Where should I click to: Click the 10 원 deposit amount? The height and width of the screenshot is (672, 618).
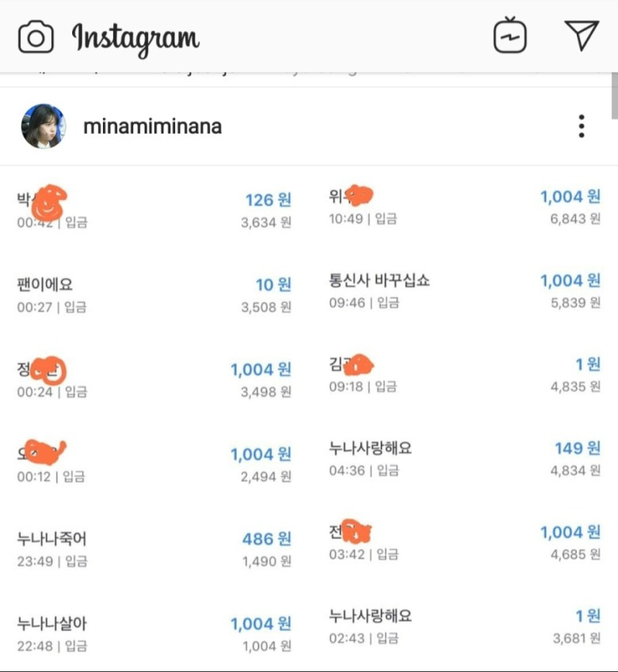point(273,285)
